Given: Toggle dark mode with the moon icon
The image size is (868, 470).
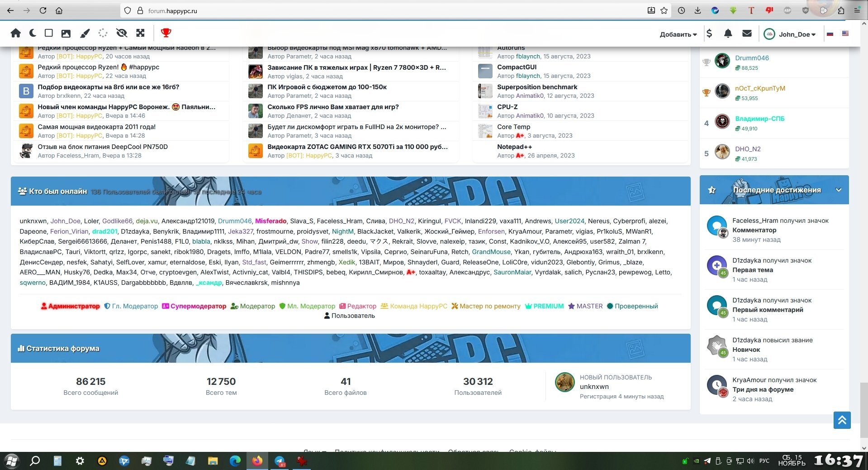Looking at the screenshot, I should click(33, 33).
